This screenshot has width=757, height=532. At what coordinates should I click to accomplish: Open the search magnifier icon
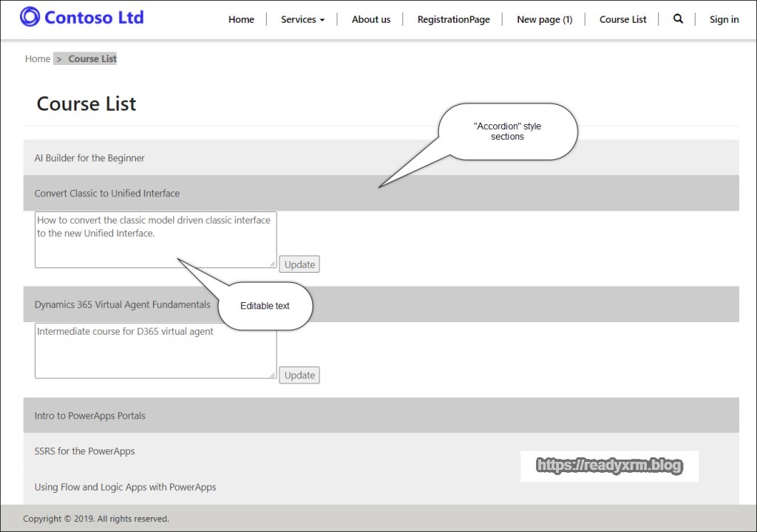tap(678, 19)
